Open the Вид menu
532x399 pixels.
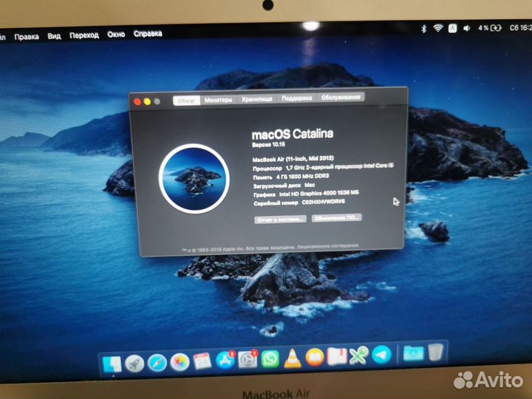(x=54, y=36)
